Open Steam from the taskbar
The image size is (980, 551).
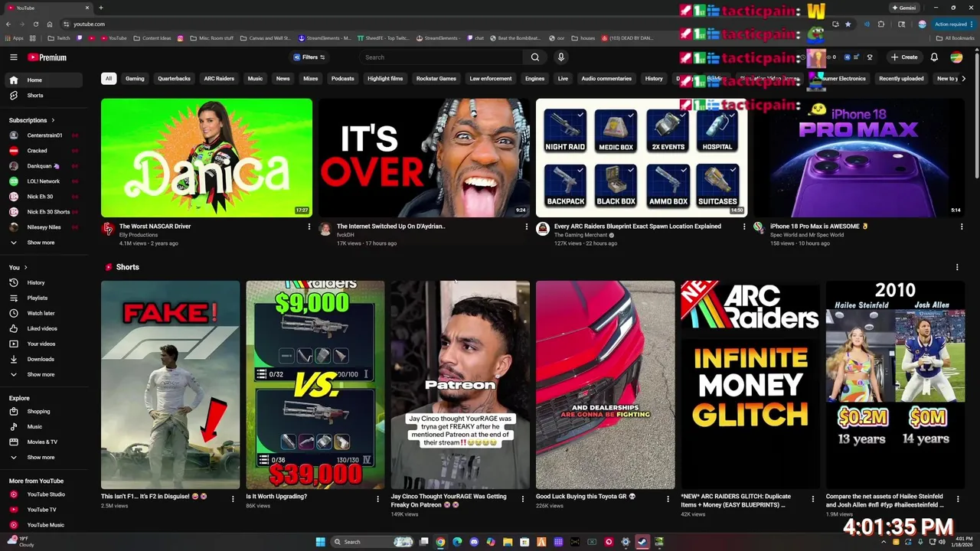[x=642, y=542]
